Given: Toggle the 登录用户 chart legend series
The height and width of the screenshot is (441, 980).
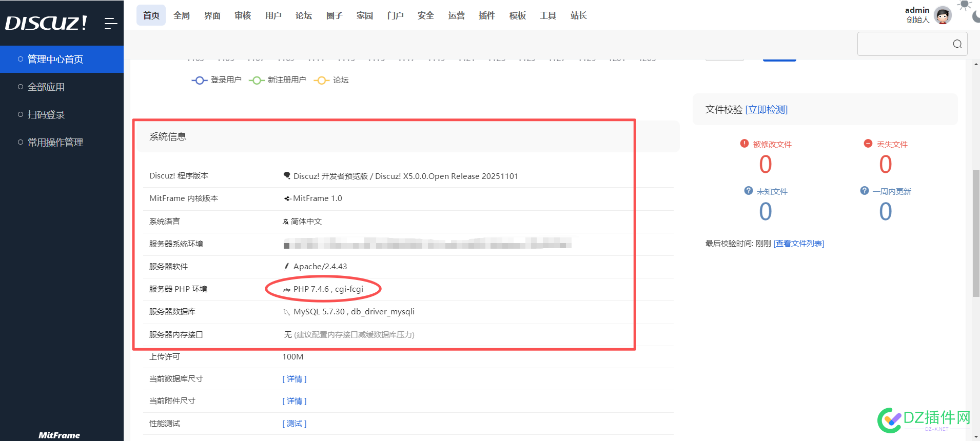Looking at the screenshot, I should tap(217, 80).
